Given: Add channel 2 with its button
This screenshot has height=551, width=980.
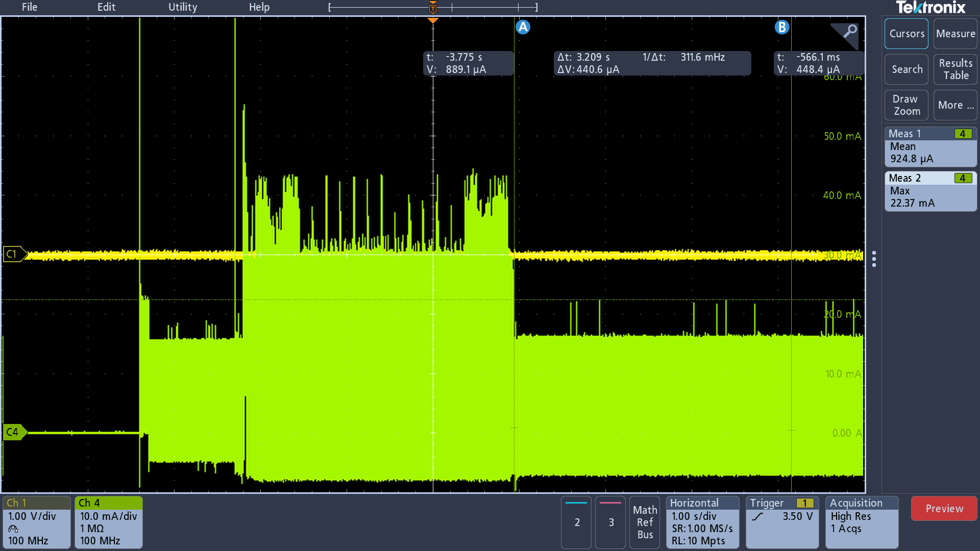Looking at the screenshot, I should [x=576, y=522].
